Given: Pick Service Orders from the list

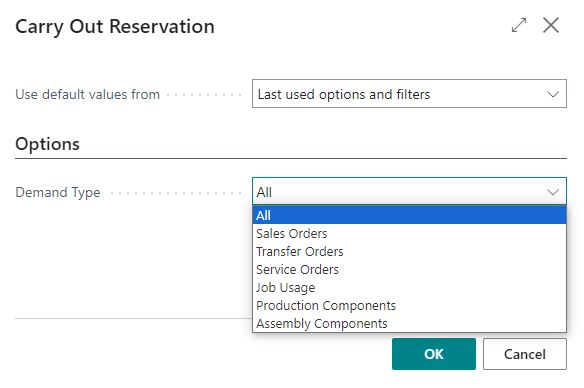Looking at the screenshot, I should [409, 269].
